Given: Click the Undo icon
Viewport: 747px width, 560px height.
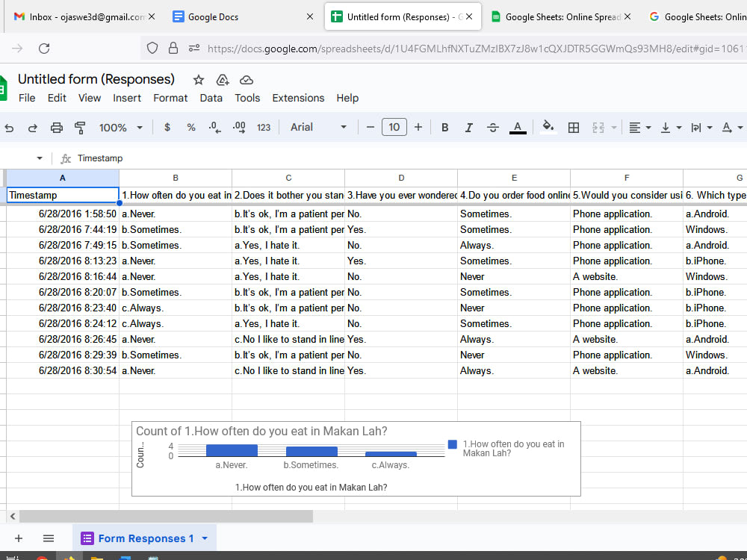Looking at the screenshot, I should point(9,128).
